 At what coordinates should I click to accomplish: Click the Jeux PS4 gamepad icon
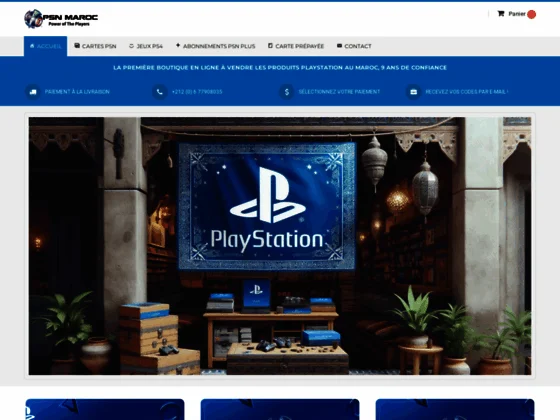click(x=131, y=46)
